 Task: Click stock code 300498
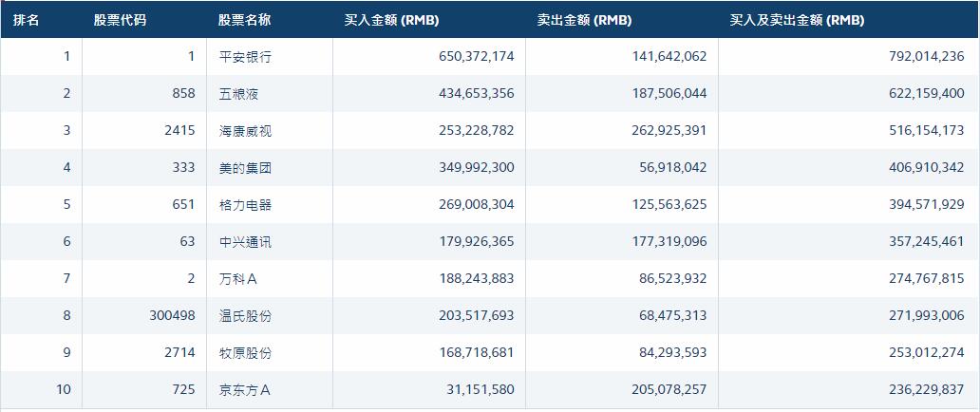point(172,316)
